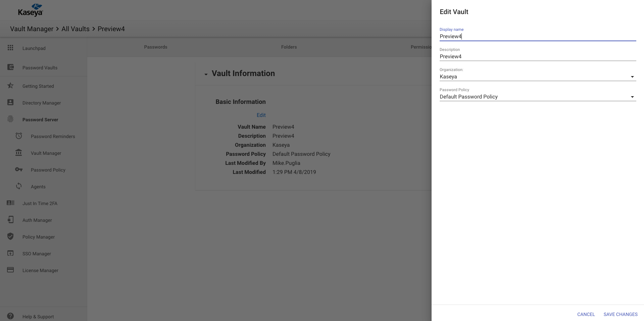Click the Password Policy key icon

(19, 170)
